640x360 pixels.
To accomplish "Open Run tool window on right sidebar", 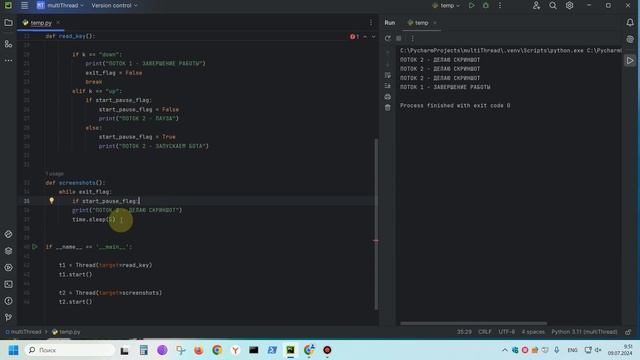I will 630,60.
